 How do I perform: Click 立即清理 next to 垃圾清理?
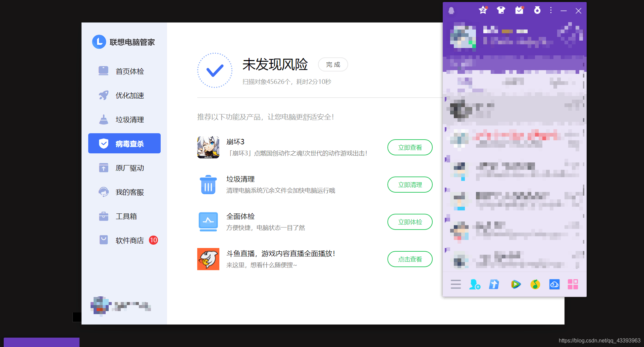[x=410, y=185]
